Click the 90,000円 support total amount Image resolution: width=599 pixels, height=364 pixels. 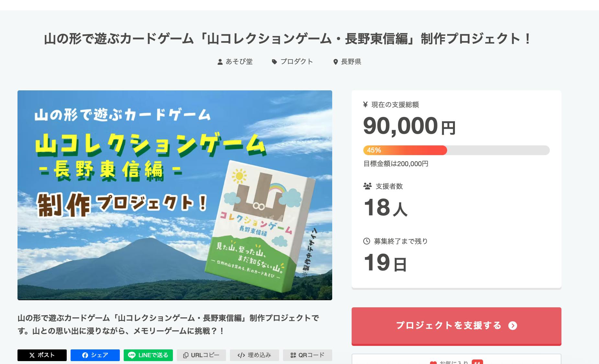point(409,126)
